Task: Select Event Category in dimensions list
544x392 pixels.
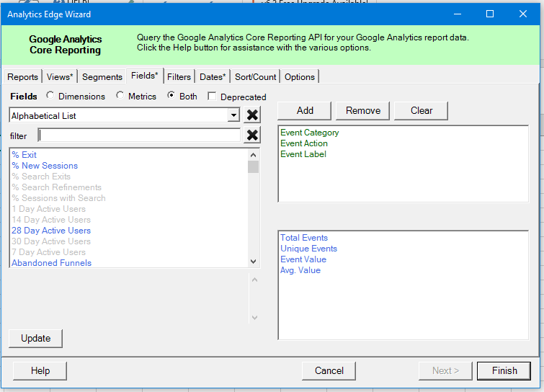Action: (x=309, y=133)
